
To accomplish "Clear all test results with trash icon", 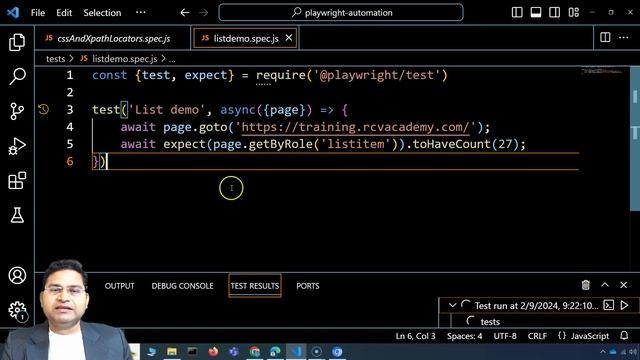I will [x=586, y=285].
